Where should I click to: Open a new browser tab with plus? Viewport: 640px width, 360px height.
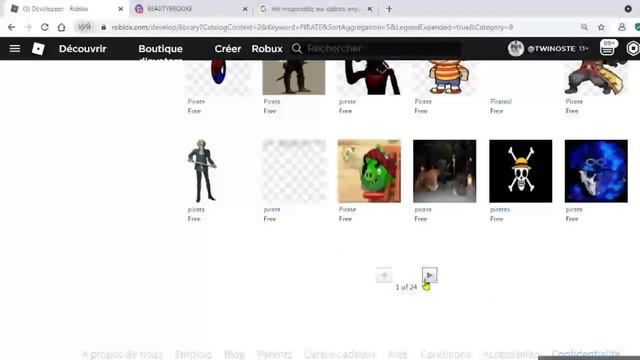[389, 9]
